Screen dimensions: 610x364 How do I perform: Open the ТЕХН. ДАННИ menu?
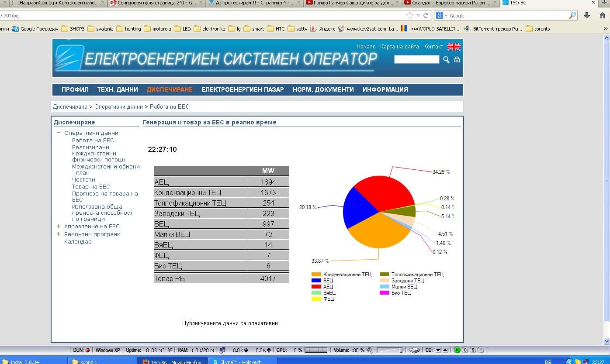(118, 89)
